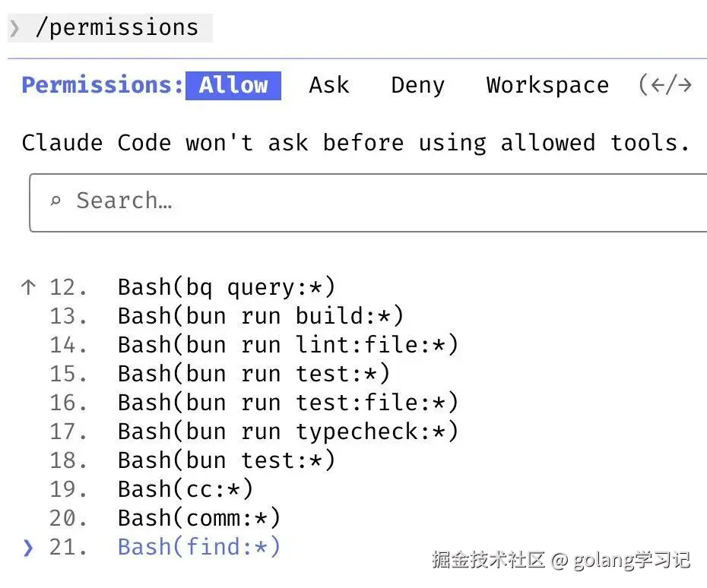707x588 pixels.
Task: Select rule Bash(comm:*)
Action: (x=198, y=517)
